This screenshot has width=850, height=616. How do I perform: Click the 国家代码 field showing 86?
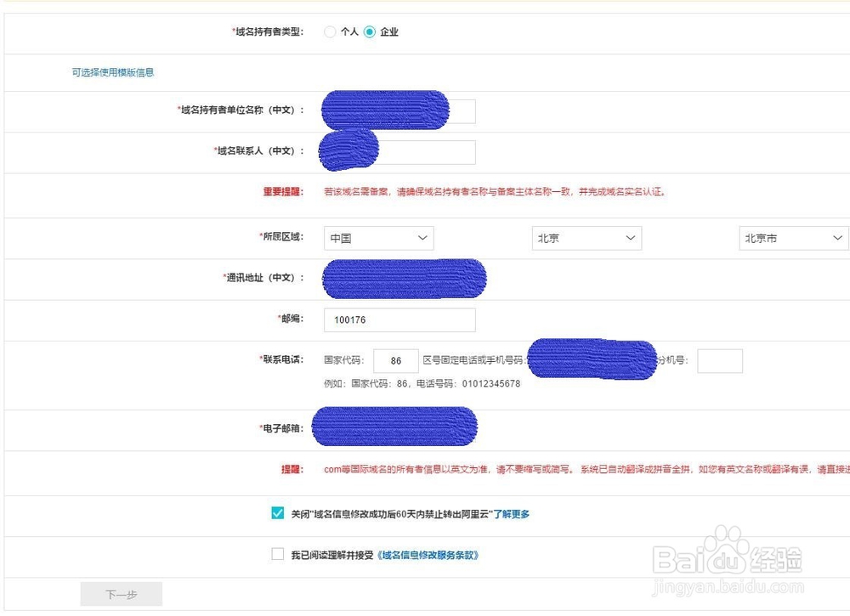point(396,361)
